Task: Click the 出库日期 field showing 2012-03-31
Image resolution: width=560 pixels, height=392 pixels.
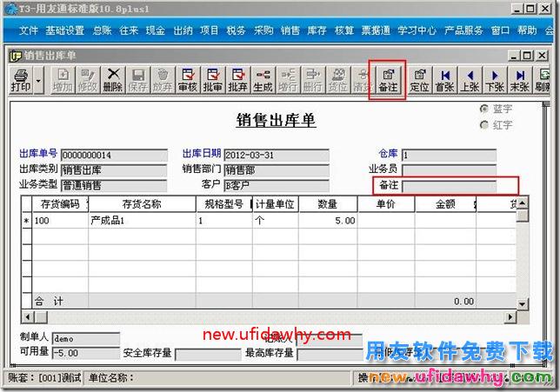Action: (277, 156)
